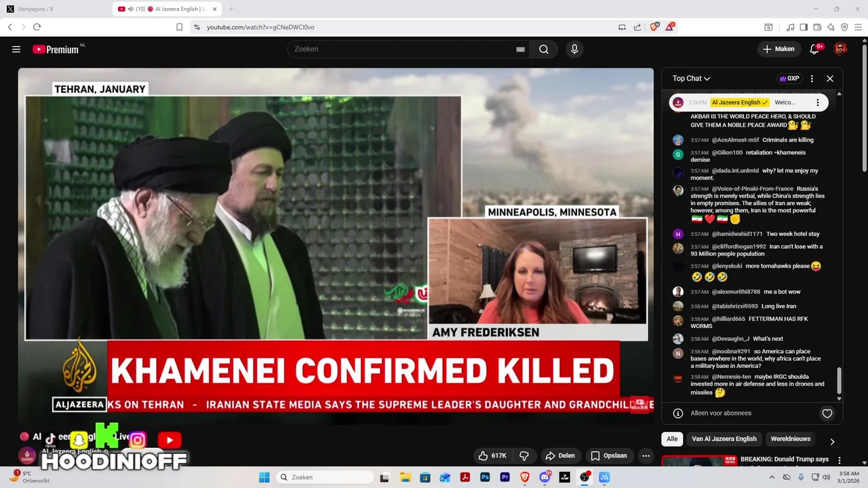The image size is (868, 488).
Task: Click the search magnifier button
Action: point(544,49)
